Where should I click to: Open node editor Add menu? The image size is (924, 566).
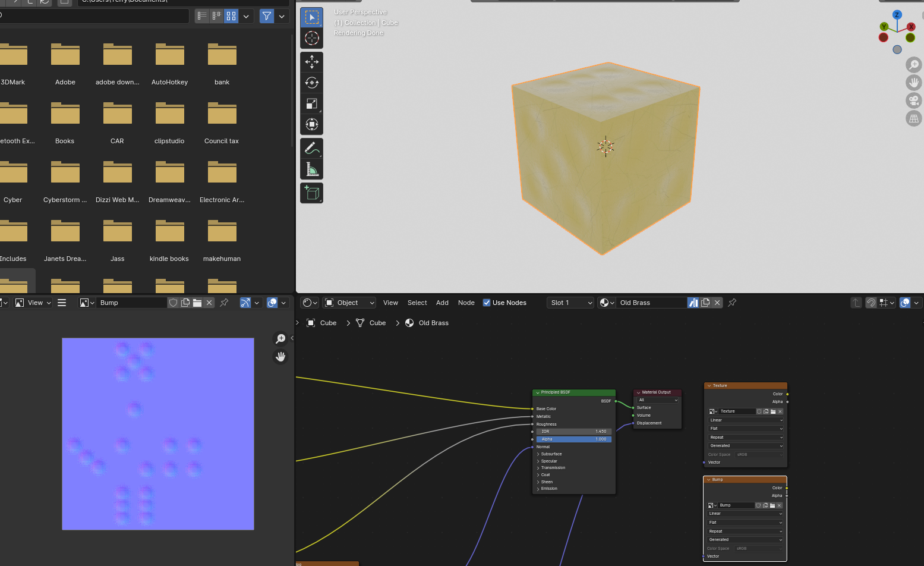coord(442,303)
